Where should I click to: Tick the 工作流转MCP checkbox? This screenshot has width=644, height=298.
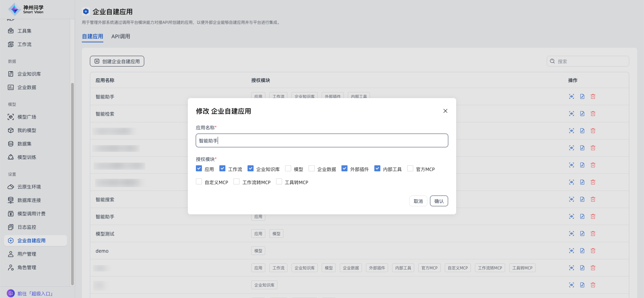point(236,182)
